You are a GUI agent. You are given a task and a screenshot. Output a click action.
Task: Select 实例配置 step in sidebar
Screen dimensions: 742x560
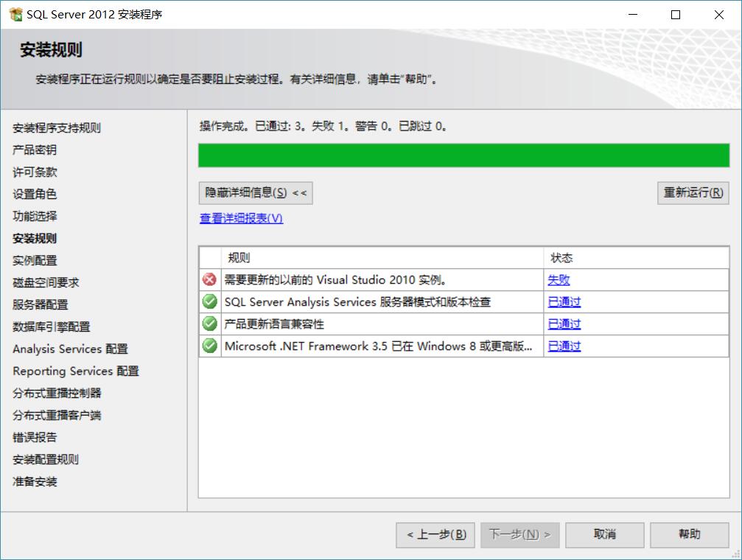click(35, 261)
